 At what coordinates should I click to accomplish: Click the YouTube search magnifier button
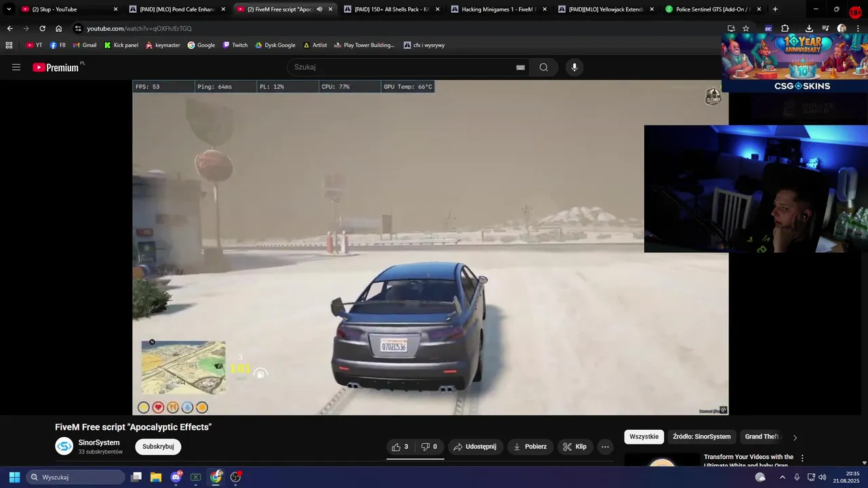(543, 67)
